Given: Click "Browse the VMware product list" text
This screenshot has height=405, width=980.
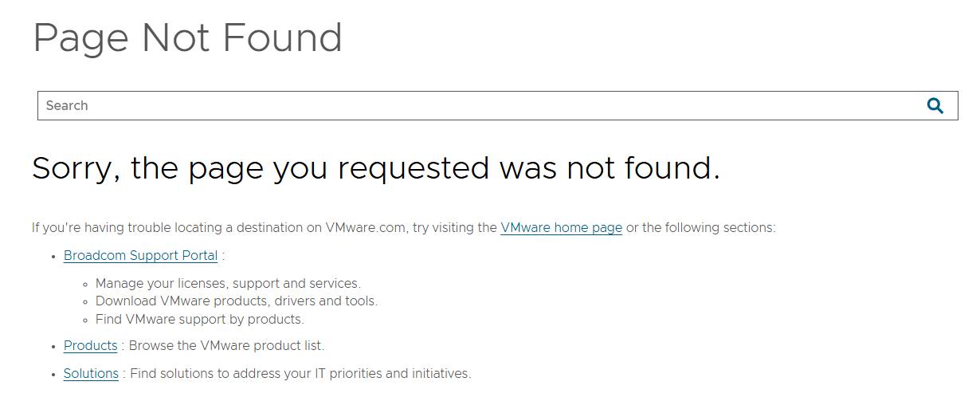Looking at the screenshot, I should (226, 346).
